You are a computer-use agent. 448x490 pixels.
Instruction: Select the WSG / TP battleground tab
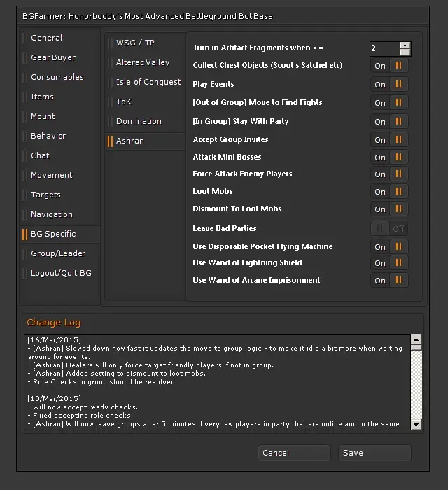click(x=146, y=43)
